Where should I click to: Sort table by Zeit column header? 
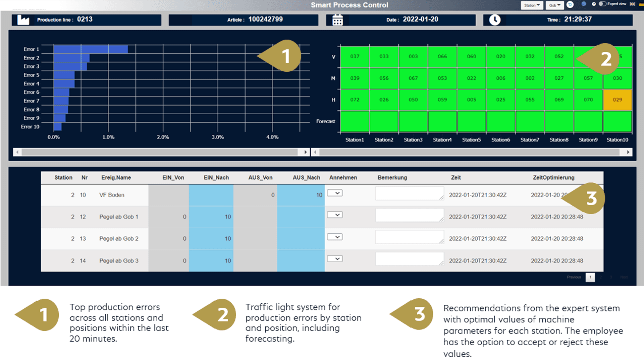456,178
